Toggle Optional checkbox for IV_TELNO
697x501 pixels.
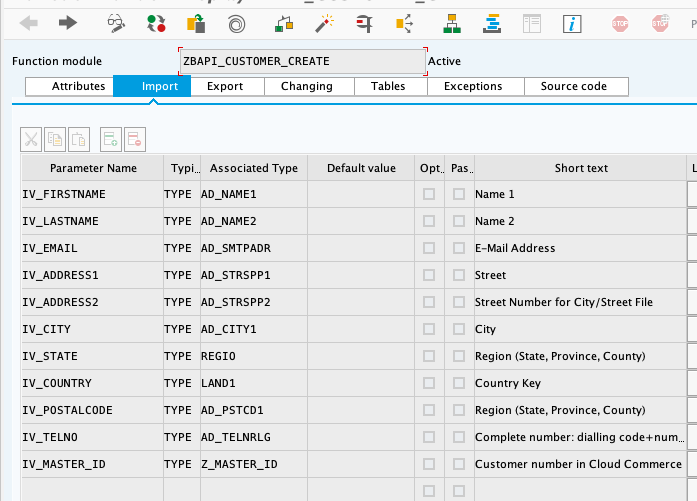pos(429,437)
